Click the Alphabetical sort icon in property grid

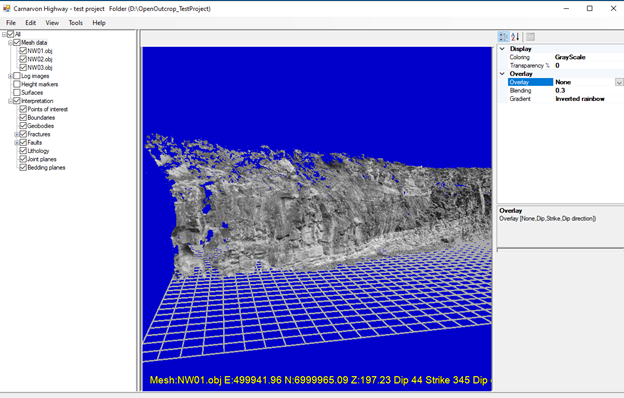tap(515, 37)
